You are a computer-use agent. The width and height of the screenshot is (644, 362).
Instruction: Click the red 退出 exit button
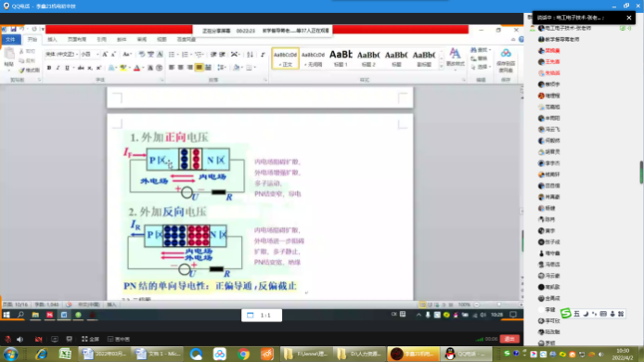click(x=509, y=339)
